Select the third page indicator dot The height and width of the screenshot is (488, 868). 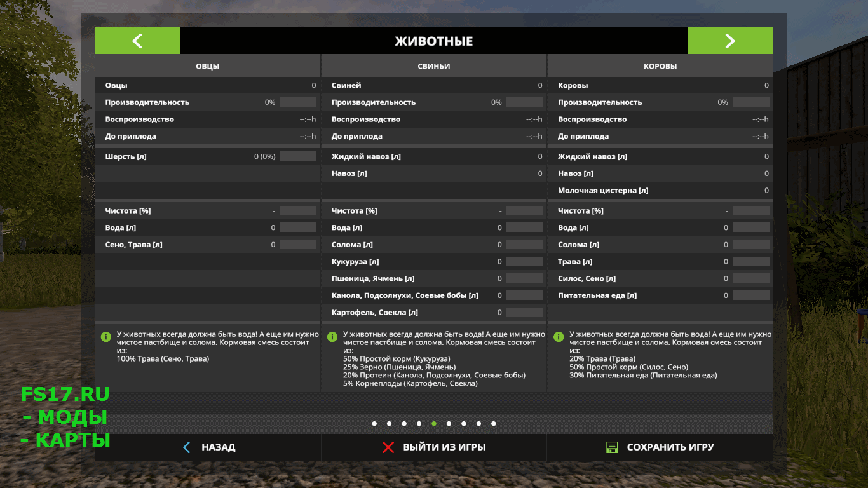coord(404,423)
